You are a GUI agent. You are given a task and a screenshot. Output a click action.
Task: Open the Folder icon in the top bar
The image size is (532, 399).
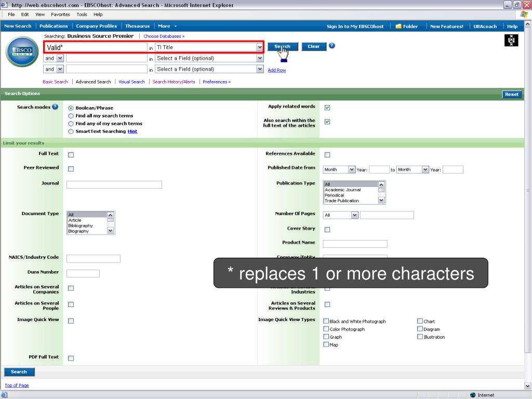[398, 26]
